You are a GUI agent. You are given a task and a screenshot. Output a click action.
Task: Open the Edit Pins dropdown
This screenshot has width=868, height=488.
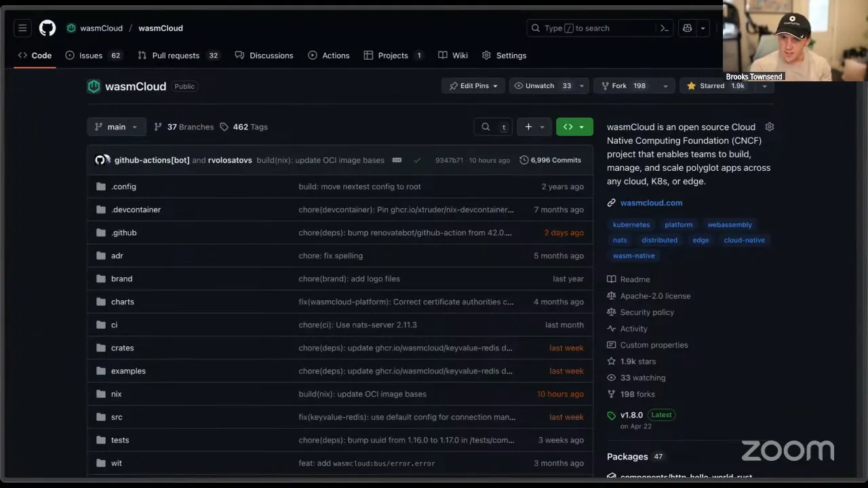[473, 86]
